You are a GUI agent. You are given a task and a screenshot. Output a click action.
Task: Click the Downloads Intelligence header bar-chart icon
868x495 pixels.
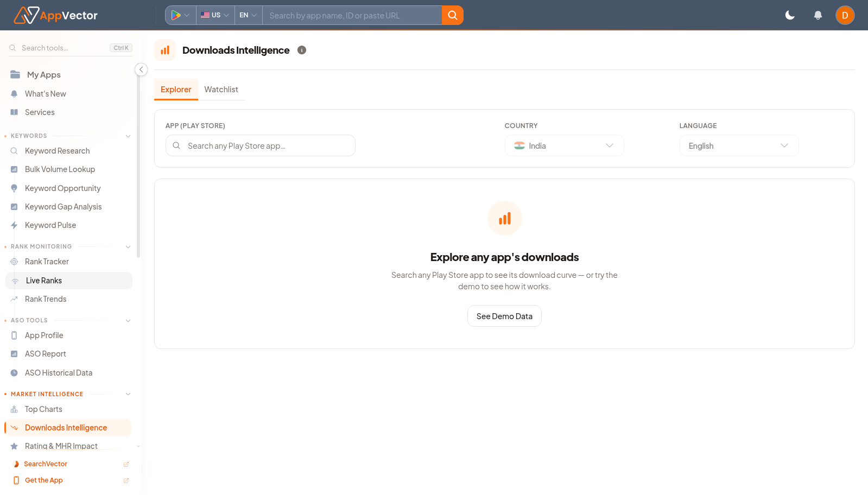point(165,50)
